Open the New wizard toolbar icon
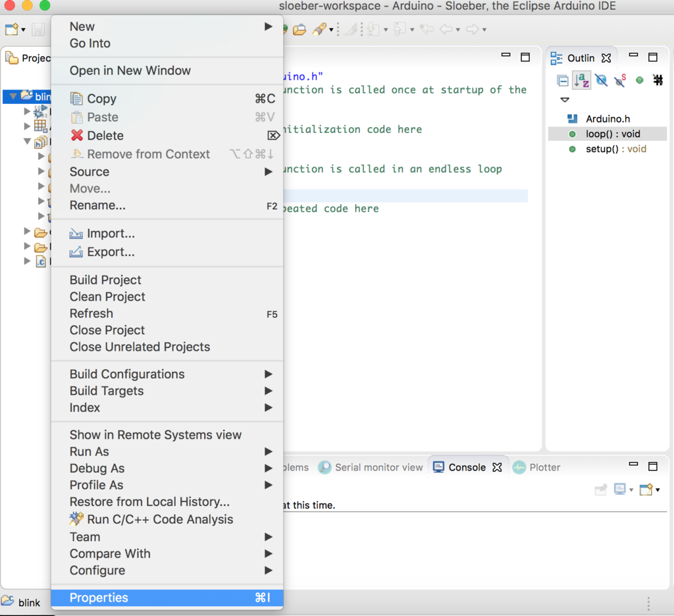The width and height of the screenshot is (674, 616). pos(12,29)
